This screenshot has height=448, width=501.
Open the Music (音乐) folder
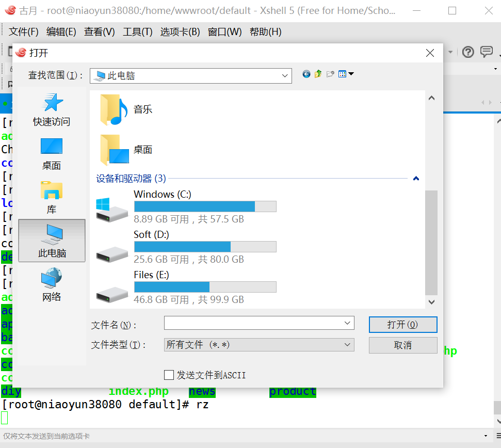point(126,109)
